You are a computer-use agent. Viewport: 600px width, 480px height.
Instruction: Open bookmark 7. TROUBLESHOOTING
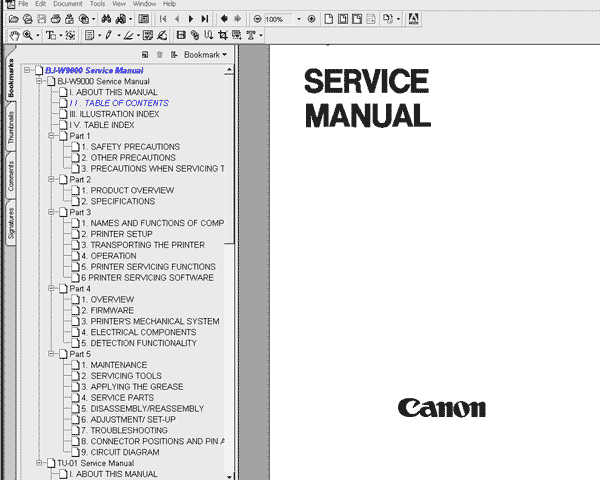(124, 431)
